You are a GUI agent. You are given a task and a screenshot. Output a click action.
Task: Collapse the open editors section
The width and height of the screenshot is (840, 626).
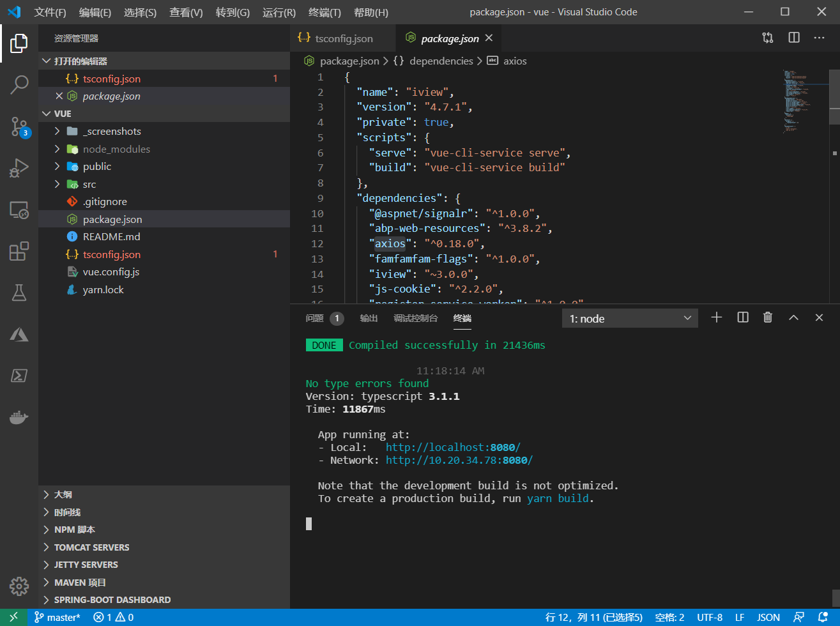pos(164,61)
